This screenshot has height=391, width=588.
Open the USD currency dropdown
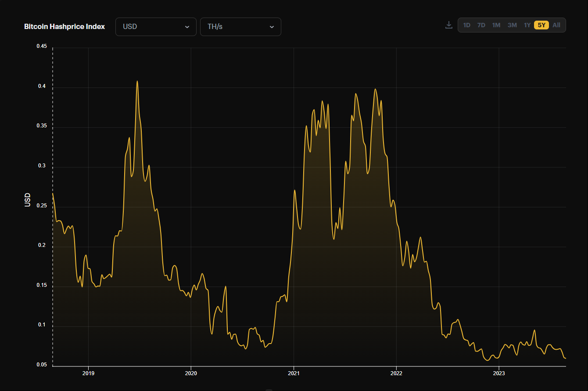click(156, 27)
